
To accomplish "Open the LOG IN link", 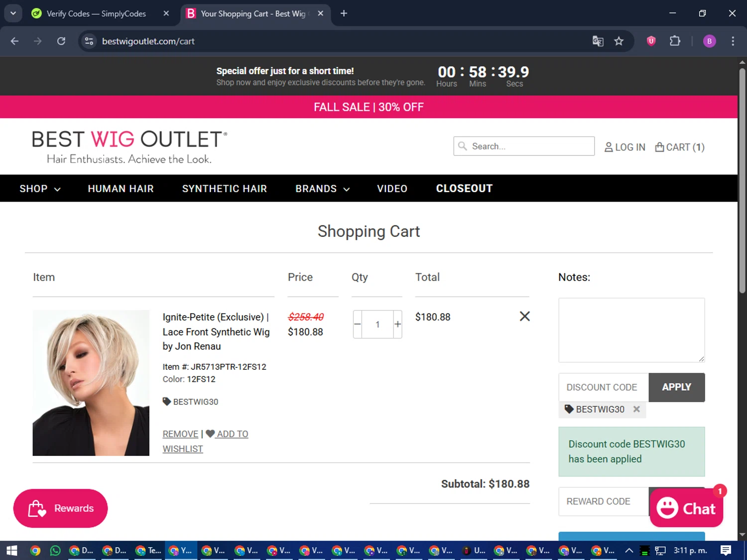I will (624, 147).
